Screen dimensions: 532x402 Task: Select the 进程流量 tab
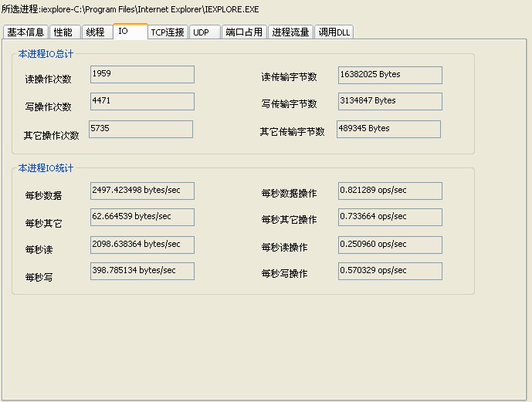[x=290, y=32]
